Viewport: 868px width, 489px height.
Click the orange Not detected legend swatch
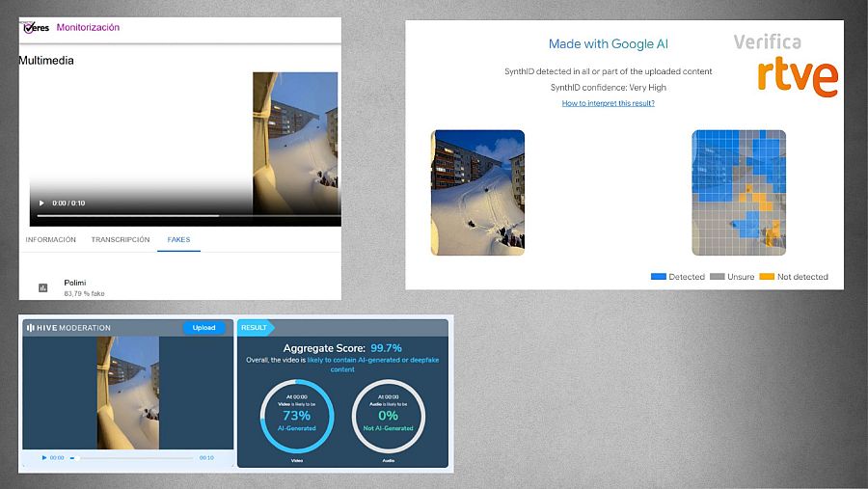(x=767, y=277)
